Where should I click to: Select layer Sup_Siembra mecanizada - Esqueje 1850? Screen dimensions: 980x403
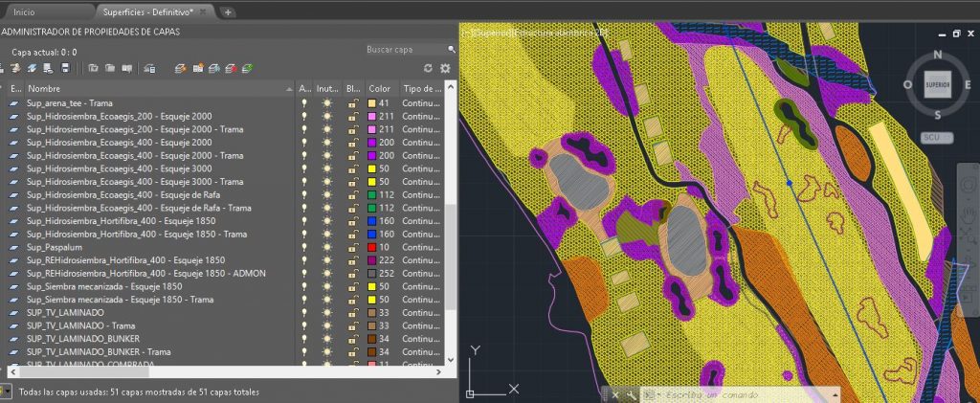click(x=104, y=286)
